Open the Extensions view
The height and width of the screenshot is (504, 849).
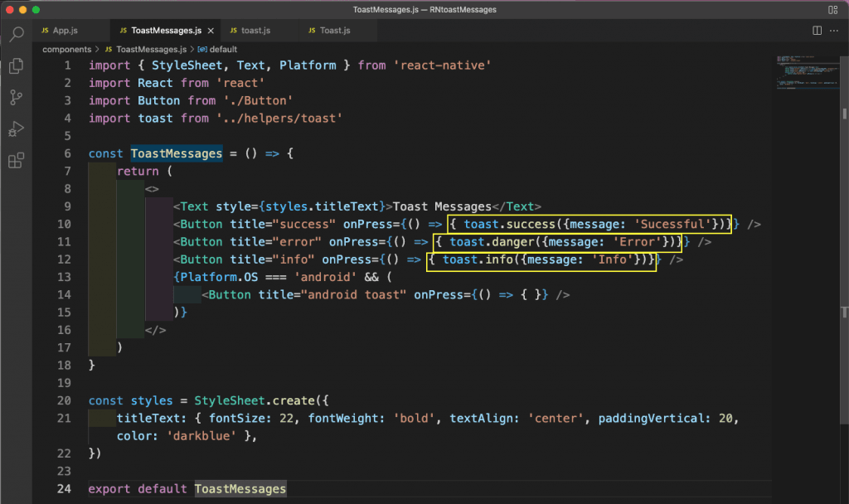click(x=16, y=161)
